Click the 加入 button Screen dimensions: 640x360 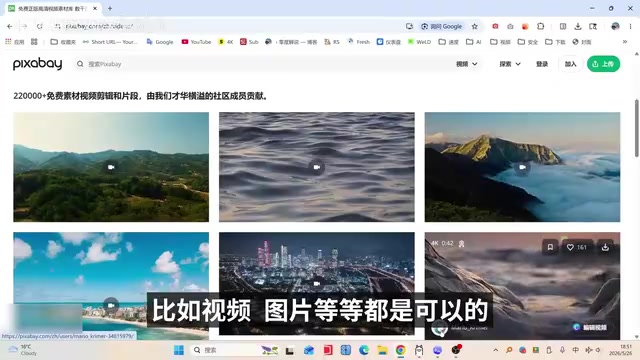point(570,64)
